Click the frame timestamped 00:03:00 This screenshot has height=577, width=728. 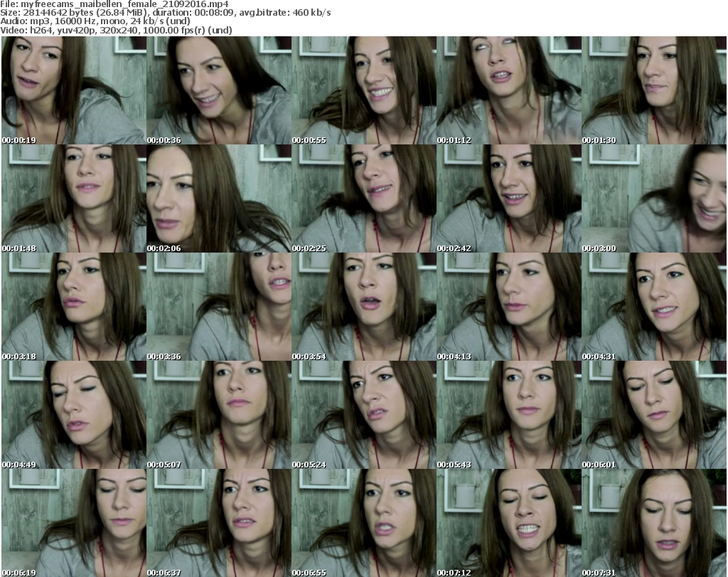[654, 198]
